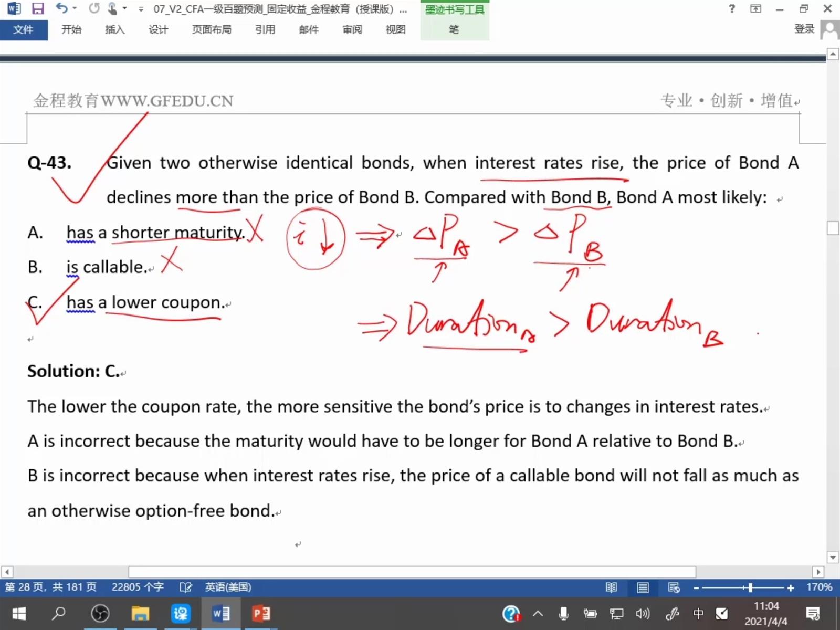The height and width of the screenshot is (630, 840).
Task: Open the 文件 (File) menu
Action: 24,30
